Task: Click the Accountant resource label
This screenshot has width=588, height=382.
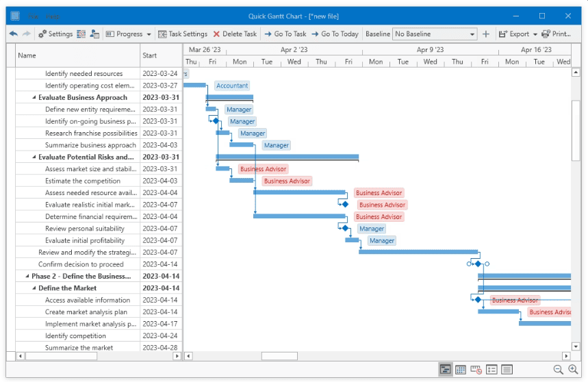Action: point(232,86)
